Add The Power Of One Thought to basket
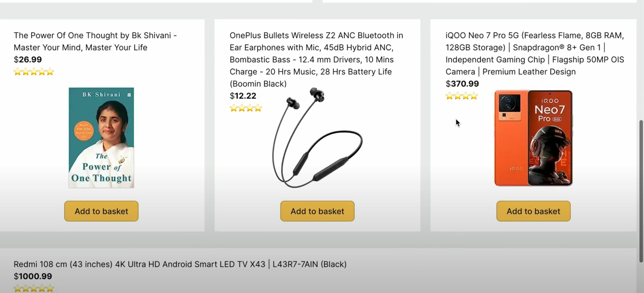 [x=101, y=211]
